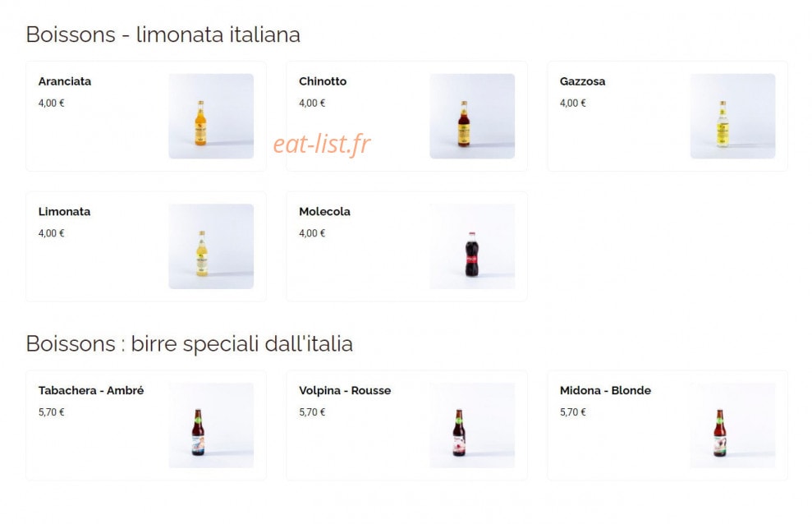Open the Tabachera beer bottle image
Image resolution: width=812 pixels, height=524 pixels.
(211, 425)
